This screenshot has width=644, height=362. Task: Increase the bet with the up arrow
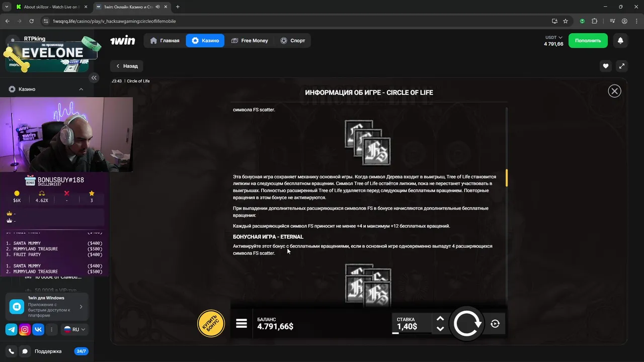tap(440, 318)
